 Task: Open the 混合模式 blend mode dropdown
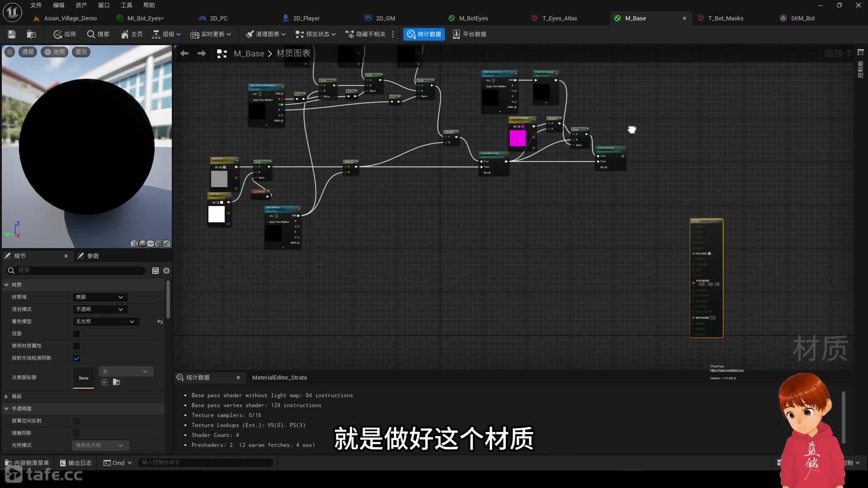[x=100, y=310]
